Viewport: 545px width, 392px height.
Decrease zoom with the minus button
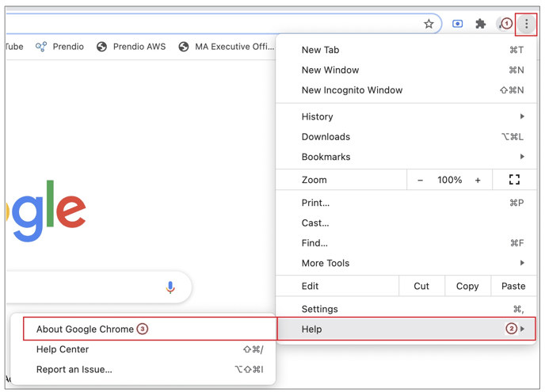click(x=420, y=180)
